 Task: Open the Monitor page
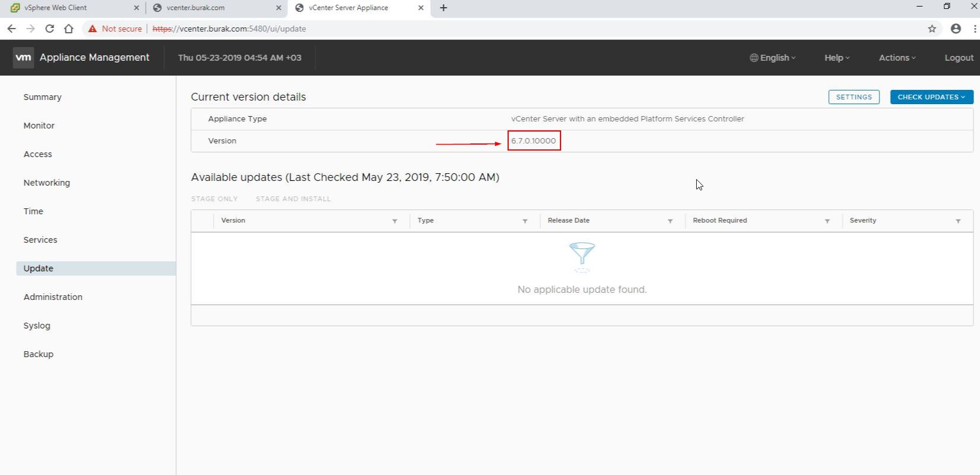tap(39, 126)
